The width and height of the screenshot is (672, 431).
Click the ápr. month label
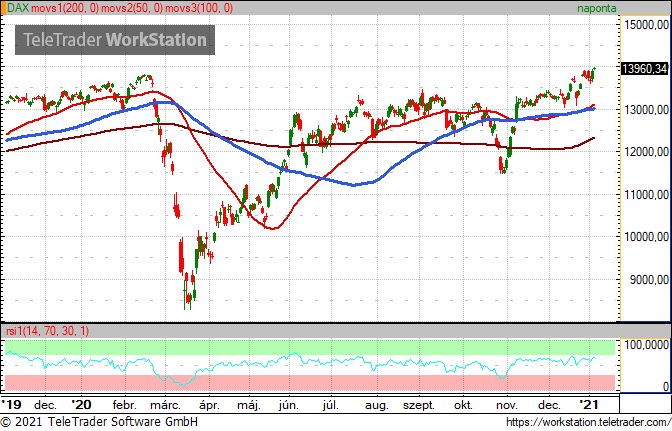pyautogui.click(x=209, y=405)
